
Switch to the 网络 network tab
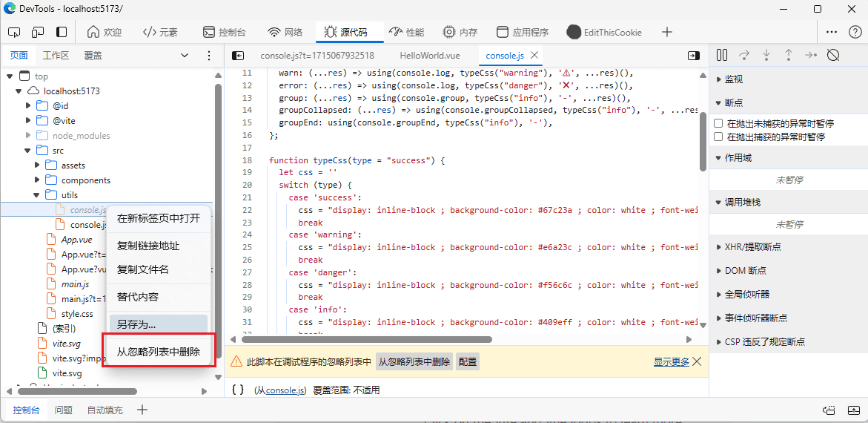click(285, 32)
